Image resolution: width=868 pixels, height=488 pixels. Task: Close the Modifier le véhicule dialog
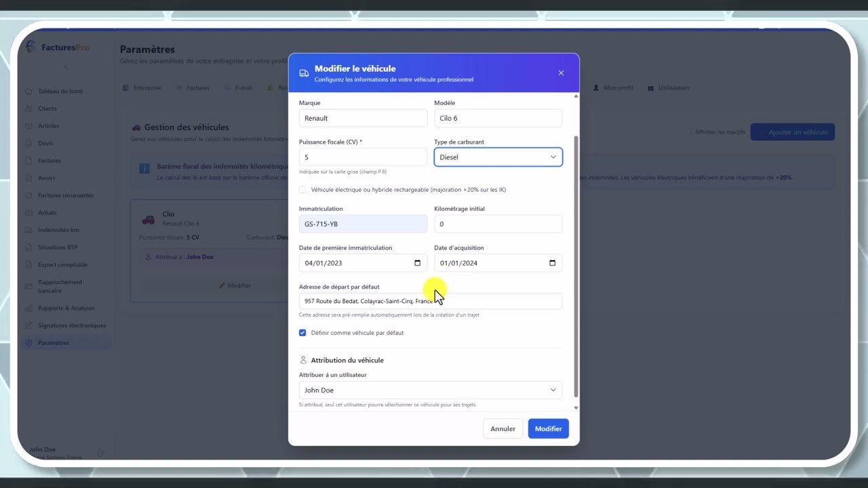click(x=561, y=73)
